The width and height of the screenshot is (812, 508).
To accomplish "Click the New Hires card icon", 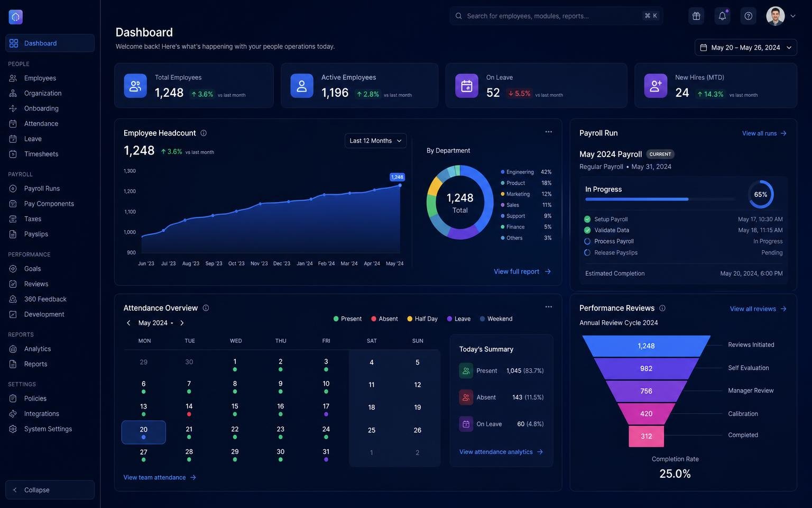I will click(656, 86).
